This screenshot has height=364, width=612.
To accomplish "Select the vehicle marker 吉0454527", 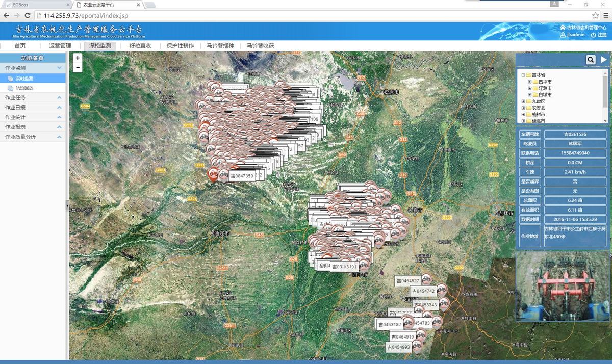I will pyautogui.click(x=408, y=281).
